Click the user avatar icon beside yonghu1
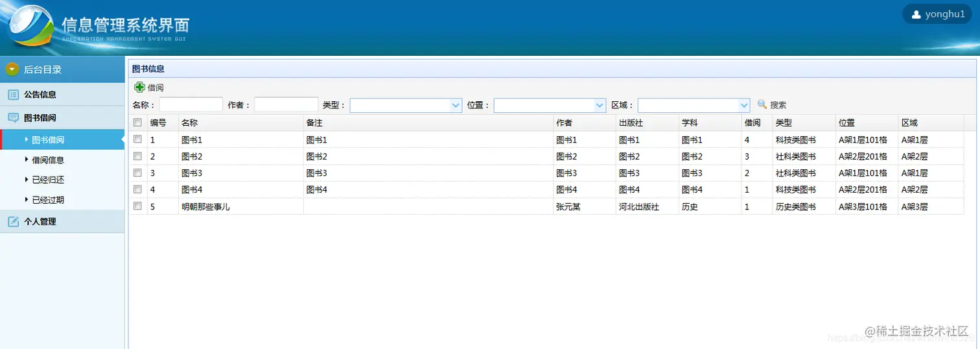This screenshot has width=980, height=349. [x=916, y=14]
